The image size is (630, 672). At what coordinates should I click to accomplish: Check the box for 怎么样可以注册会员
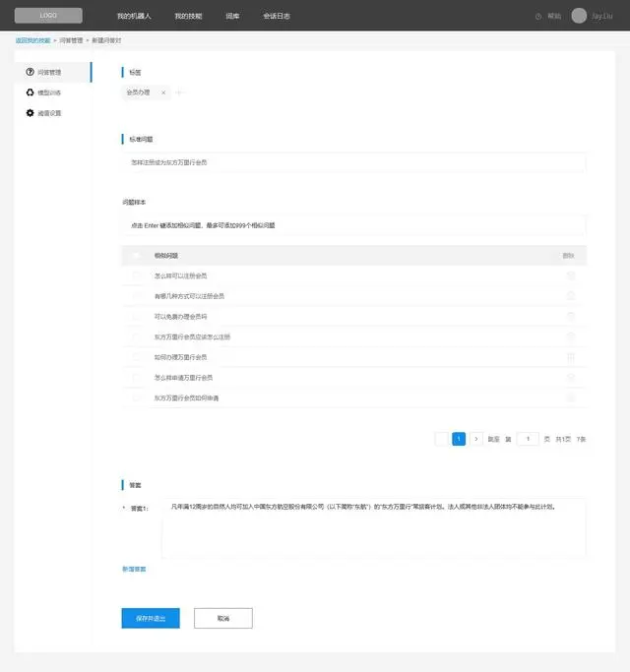[x=137, y=275]
